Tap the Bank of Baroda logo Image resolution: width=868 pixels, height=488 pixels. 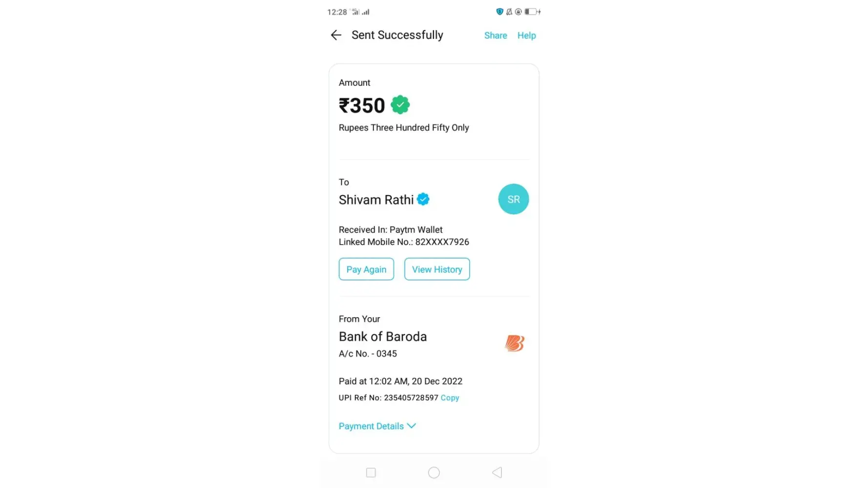point(514,344)
